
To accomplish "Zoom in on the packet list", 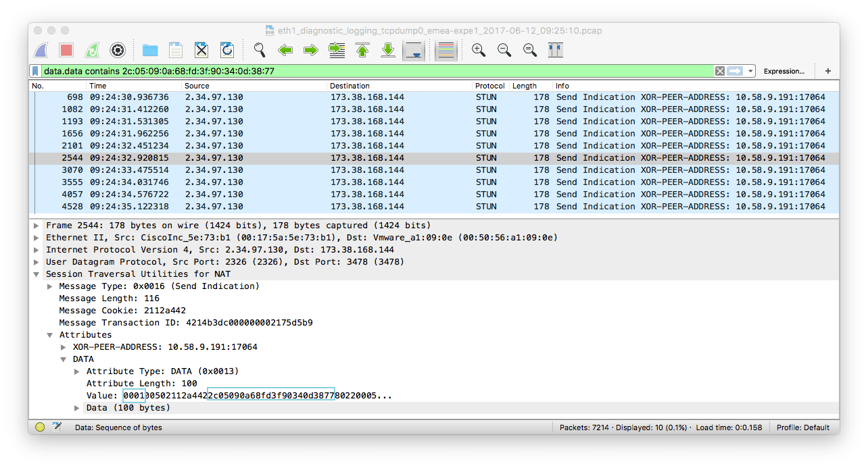I will (479, 50).
